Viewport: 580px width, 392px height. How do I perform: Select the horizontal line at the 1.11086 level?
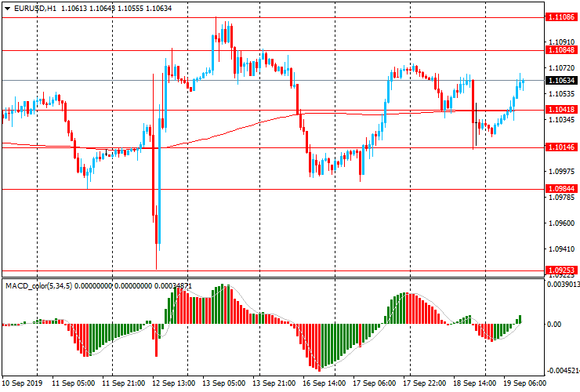point(273,17)
